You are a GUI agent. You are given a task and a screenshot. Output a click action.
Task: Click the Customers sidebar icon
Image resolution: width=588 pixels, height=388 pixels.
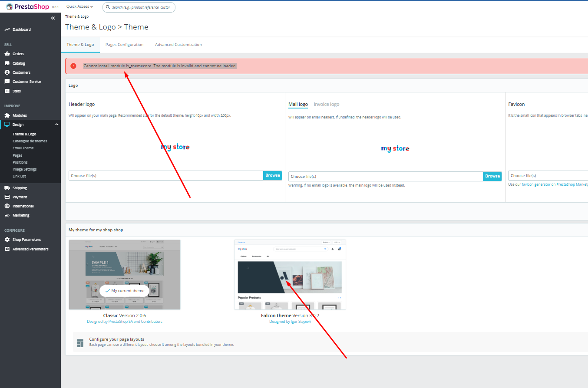(x=7, y=72)
